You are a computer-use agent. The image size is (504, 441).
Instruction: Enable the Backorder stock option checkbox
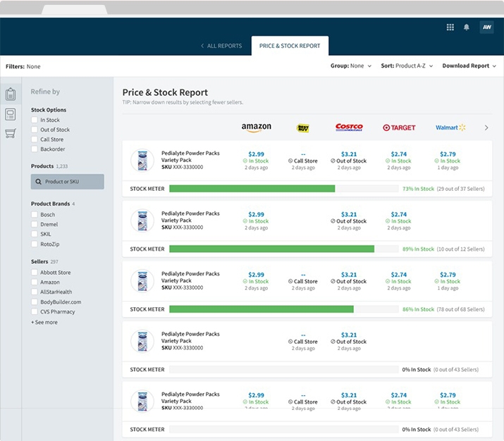point(35,149)
